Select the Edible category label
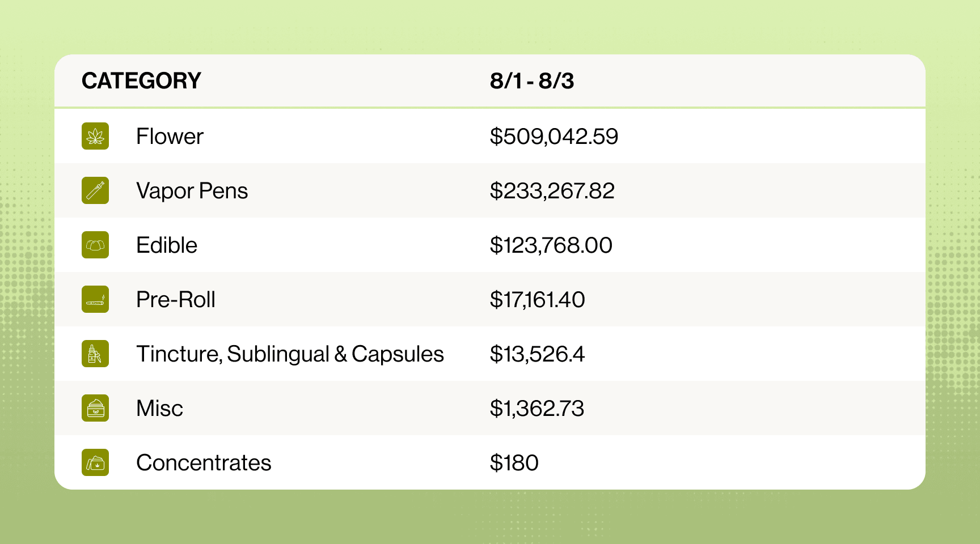Screen dimensions: 980x544 pyautogui.click(x=167, y=245)
